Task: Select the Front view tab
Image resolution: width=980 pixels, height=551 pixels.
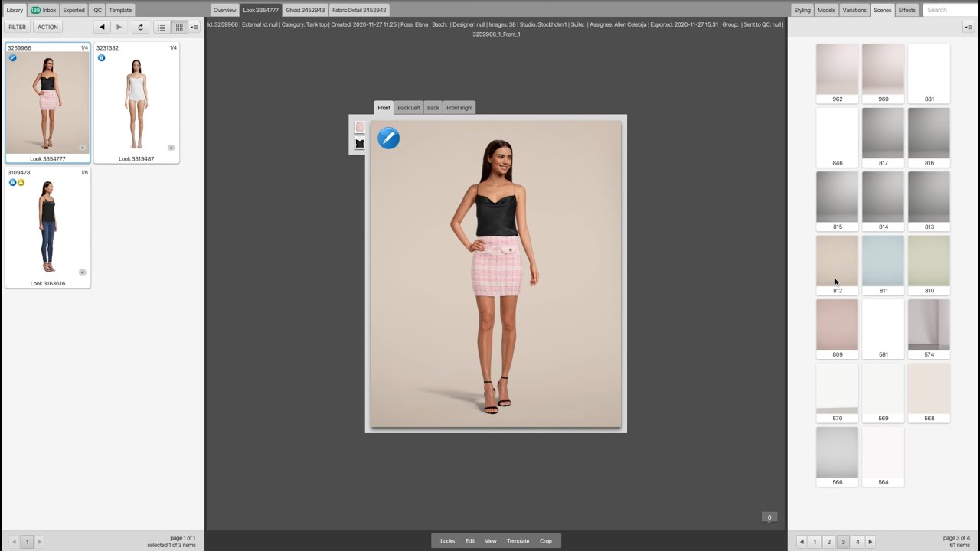Action: 384,108
